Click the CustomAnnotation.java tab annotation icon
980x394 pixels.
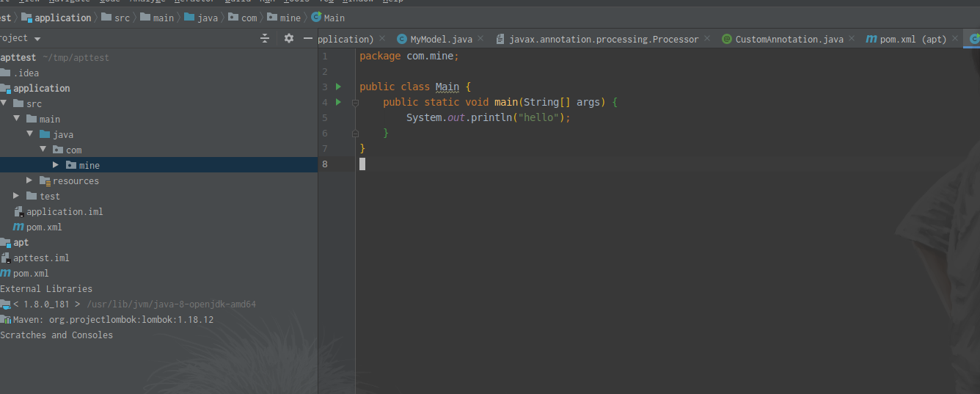point(727,39)
